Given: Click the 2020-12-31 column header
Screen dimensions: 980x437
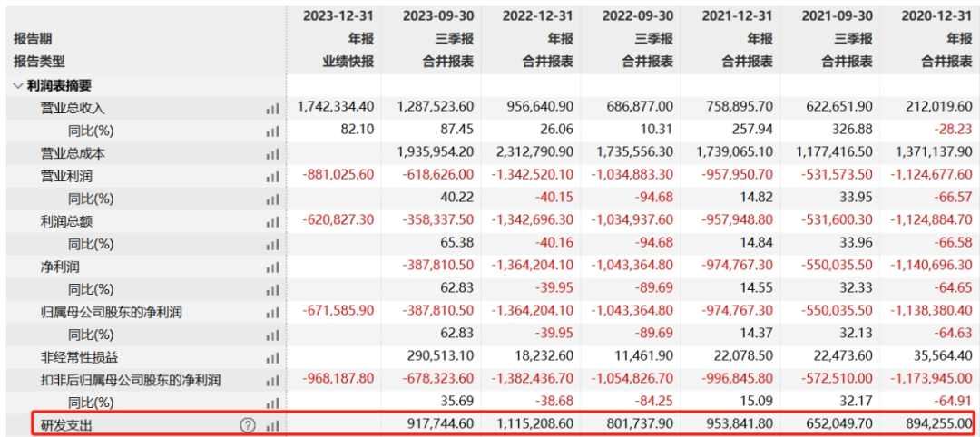Looking at the screenshot, I should [x=936, y=15].
